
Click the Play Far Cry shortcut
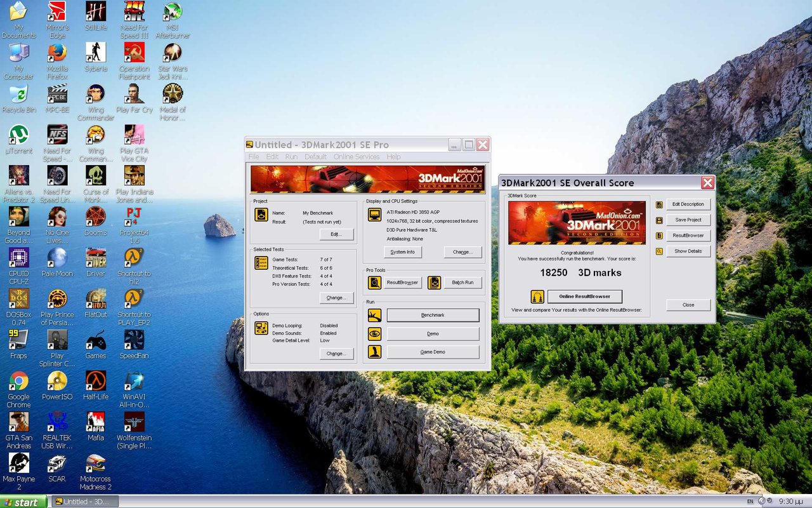click(134, 97)
